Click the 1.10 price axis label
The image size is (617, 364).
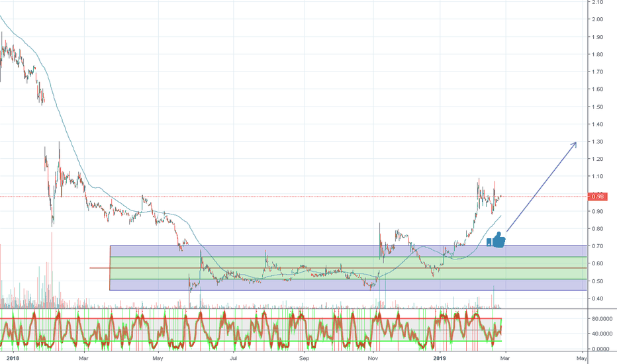click(597, 176)
